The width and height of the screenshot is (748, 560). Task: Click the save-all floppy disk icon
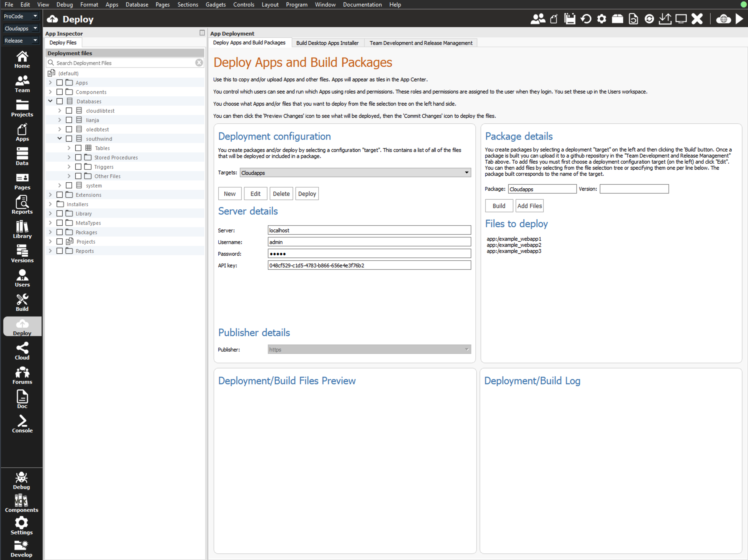click(x=570, y=19)
